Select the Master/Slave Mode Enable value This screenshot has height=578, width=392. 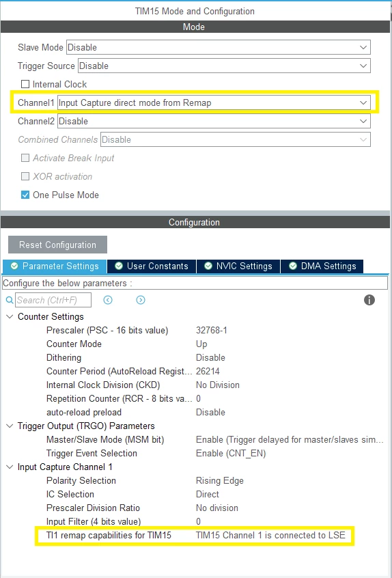pos(290,439)
